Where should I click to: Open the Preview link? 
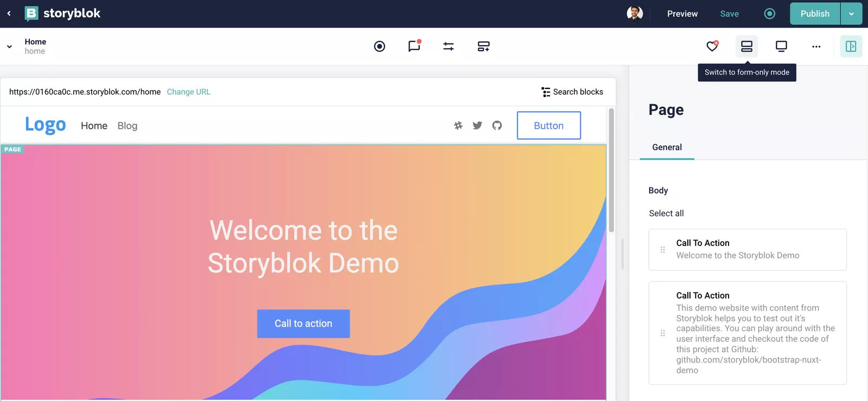click(682, 14)
